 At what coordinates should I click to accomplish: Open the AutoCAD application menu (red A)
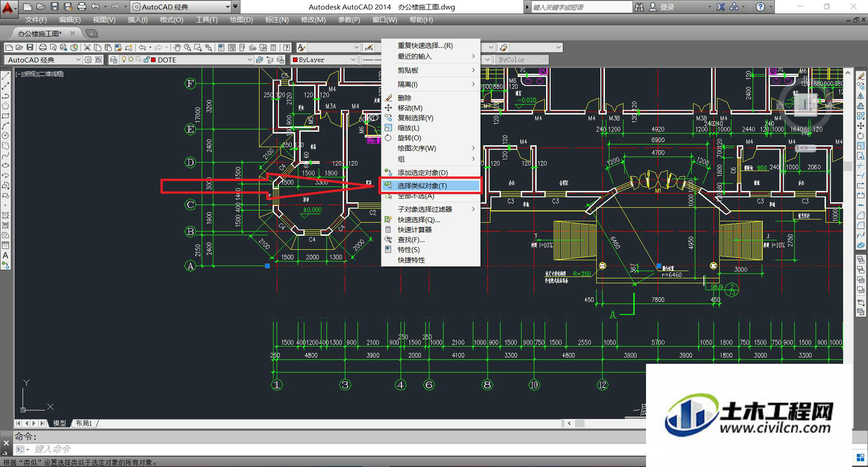pos(8,8)
